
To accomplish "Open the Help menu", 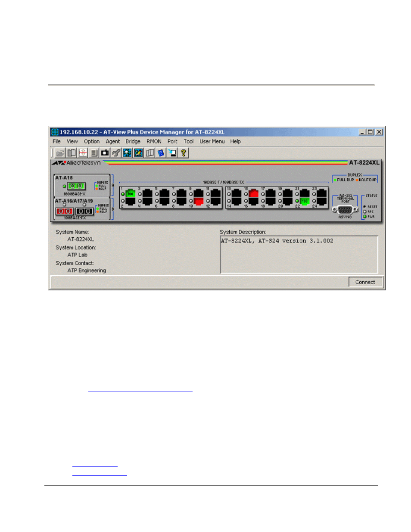I will pyautogui.click(x=235, y=141).
